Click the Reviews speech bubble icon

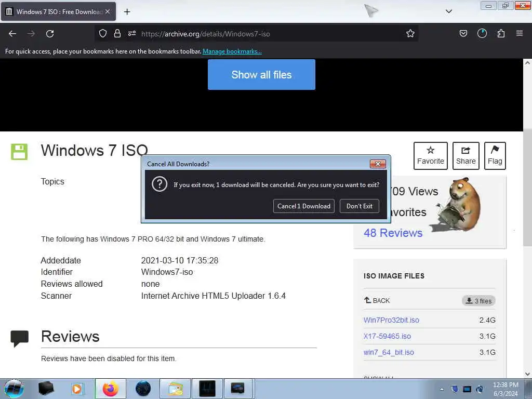19,338
